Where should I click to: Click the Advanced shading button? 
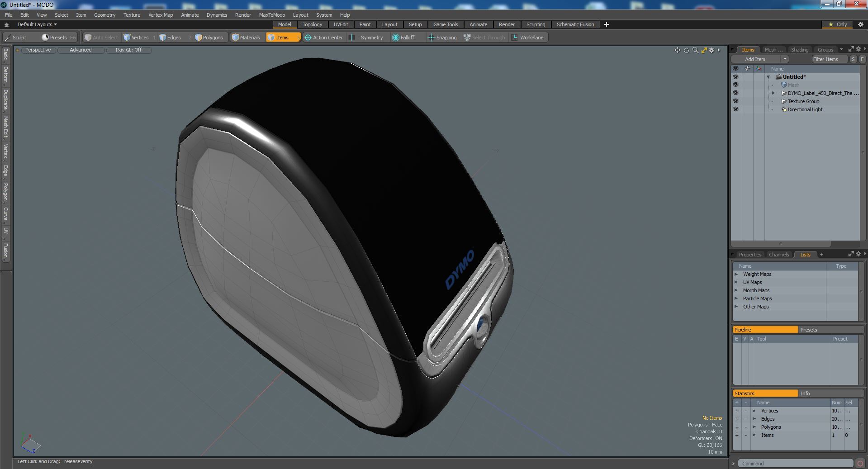81,50
